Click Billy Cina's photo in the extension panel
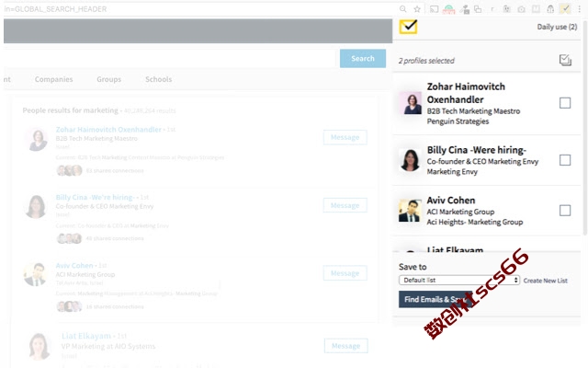The width and height of the screenshot is (588, 368). tap(410, 160)
